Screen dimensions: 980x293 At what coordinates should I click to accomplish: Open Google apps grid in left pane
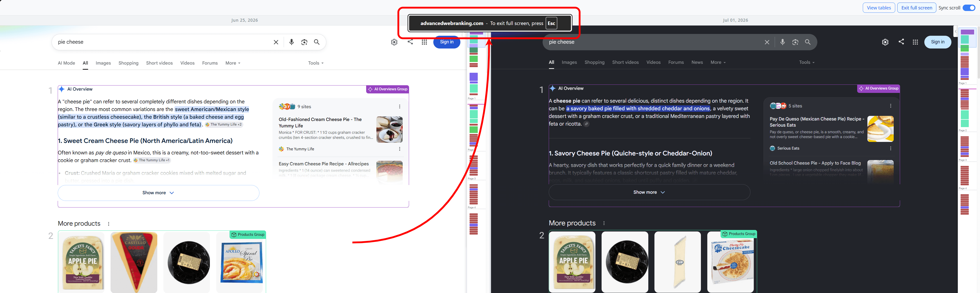[x=424, y=42]
